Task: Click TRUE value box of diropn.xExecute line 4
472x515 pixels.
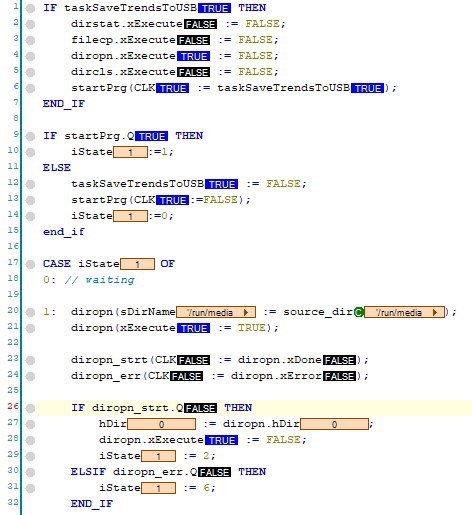Action: point(193,56)
